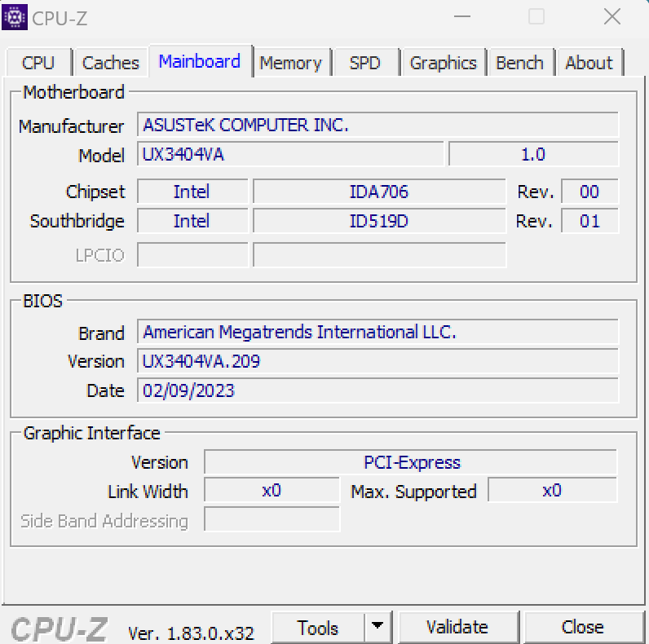Click BIOS date 02/09/2023
This screenshot has height=644, width=649.
[377, 390]
